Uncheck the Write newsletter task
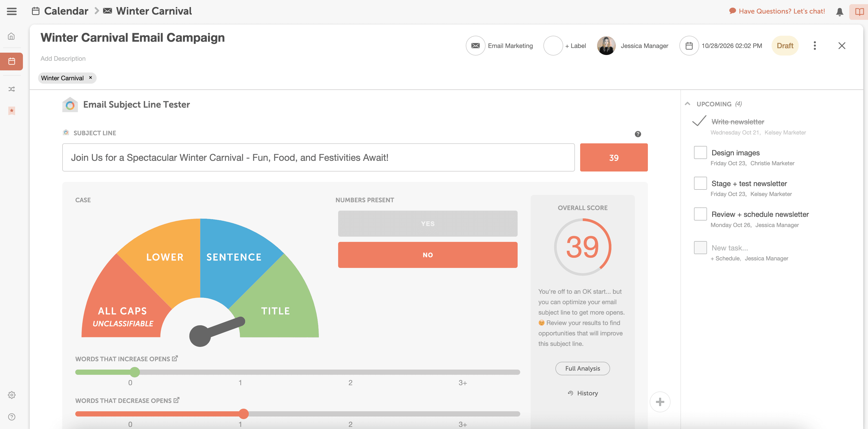The height and width of the screenshot is (429, 868). tap(699, 121)
